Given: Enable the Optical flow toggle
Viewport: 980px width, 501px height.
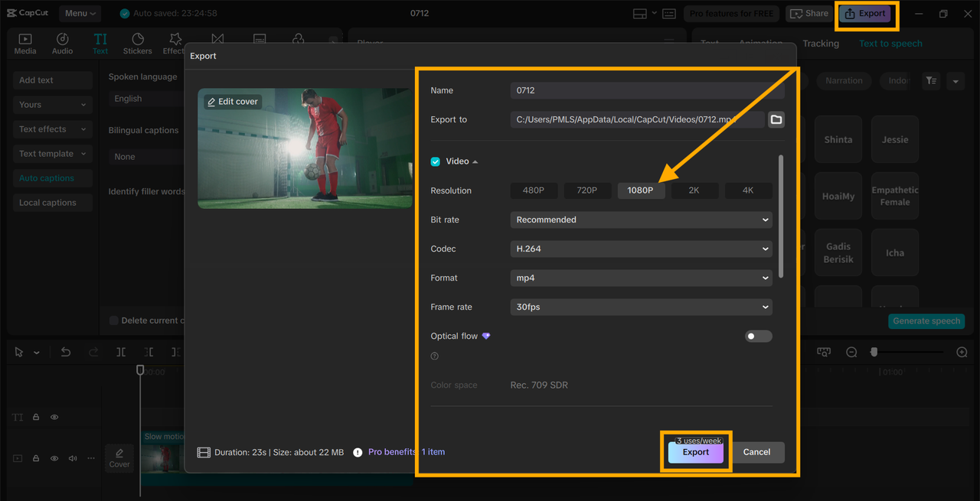Looking at the screenshot, I should [758, 336].
